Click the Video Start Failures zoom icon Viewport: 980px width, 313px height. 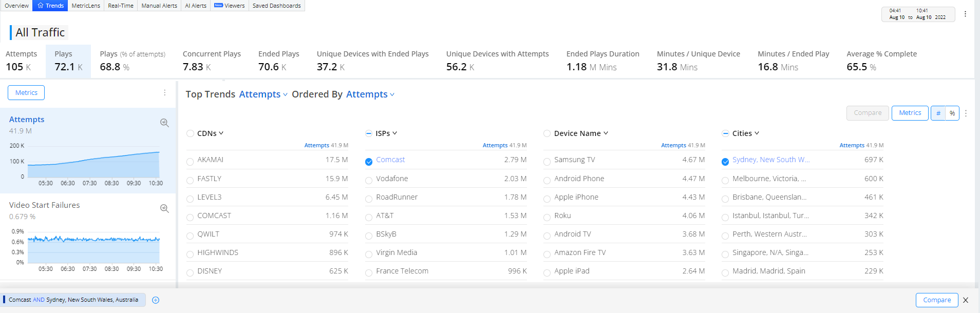pos(164,209)
